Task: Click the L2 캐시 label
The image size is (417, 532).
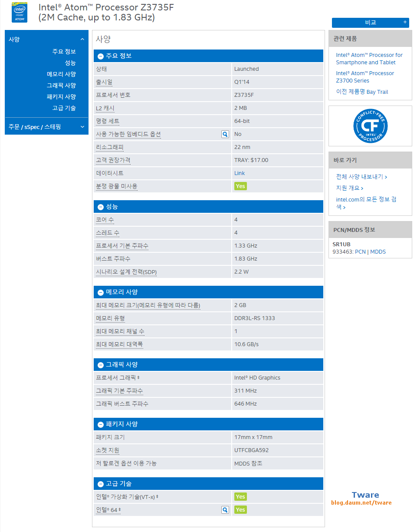Action: (x=105, y=108)
